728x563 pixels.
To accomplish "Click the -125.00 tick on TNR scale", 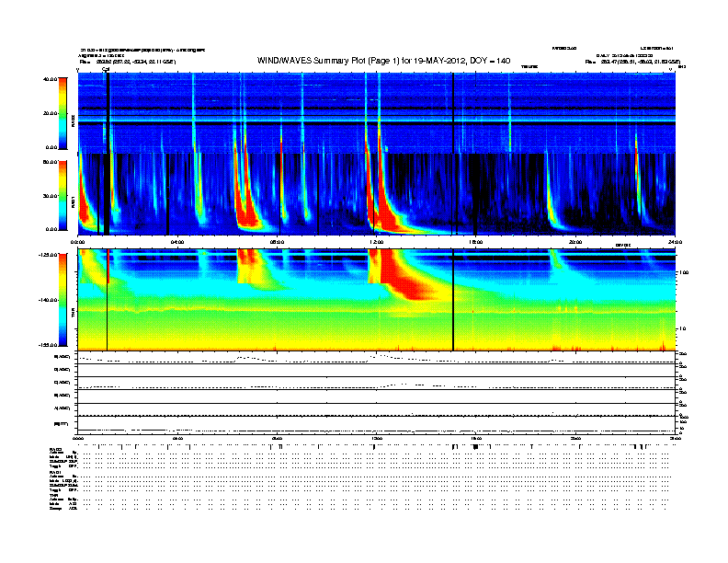I will coord(49,254).
